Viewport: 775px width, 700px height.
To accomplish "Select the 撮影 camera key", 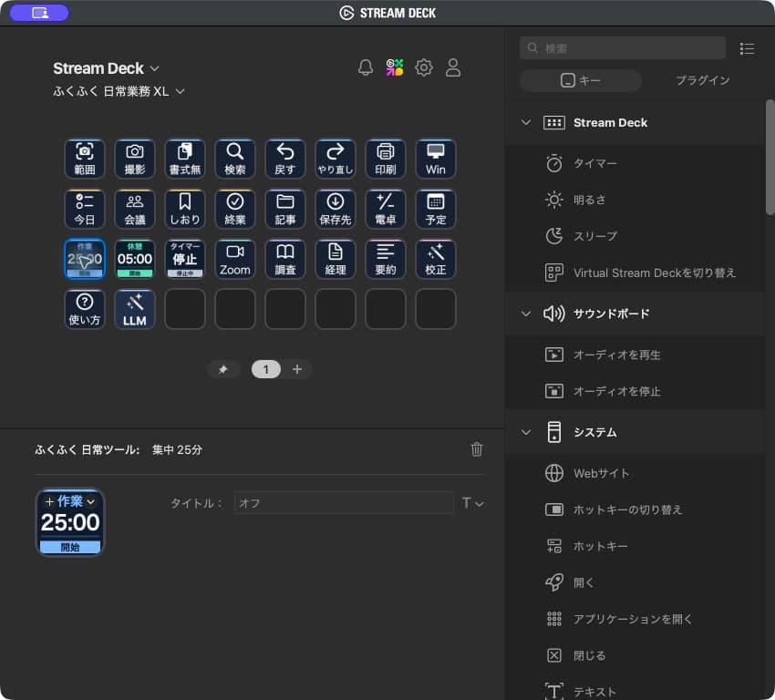I will point(135,159).
